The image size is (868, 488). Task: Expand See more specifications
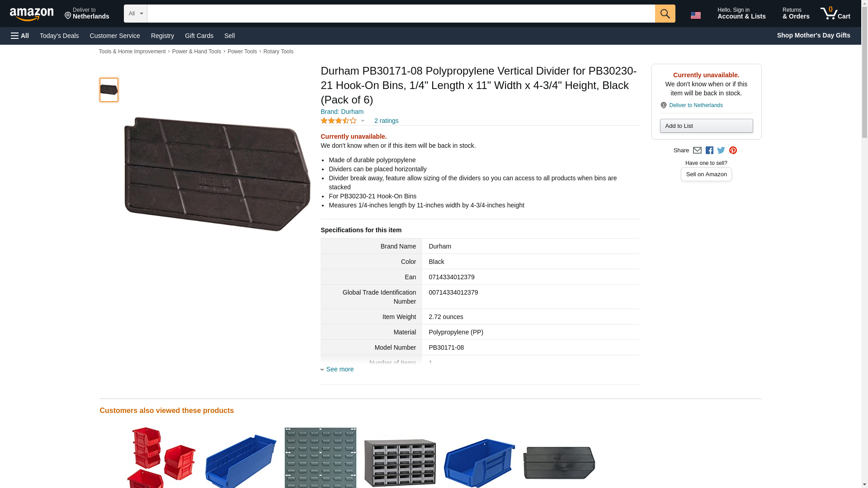[337, 369]
